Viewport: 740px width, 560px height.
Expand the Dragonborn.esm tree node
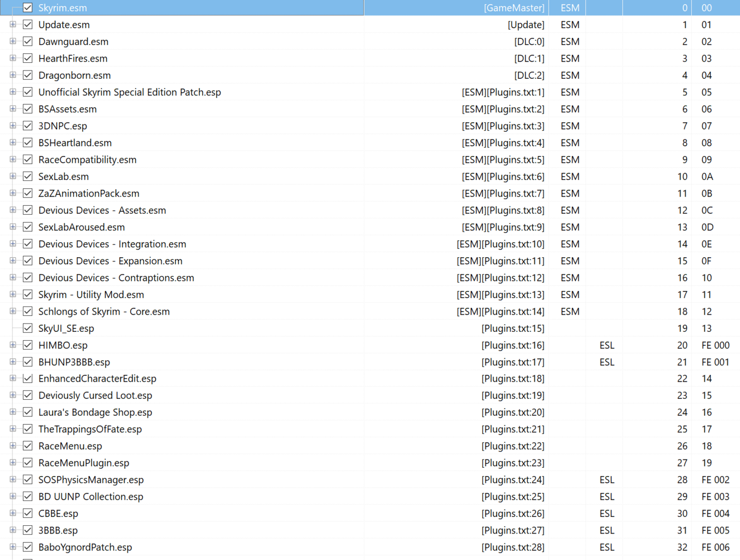(x=13, y=75)
